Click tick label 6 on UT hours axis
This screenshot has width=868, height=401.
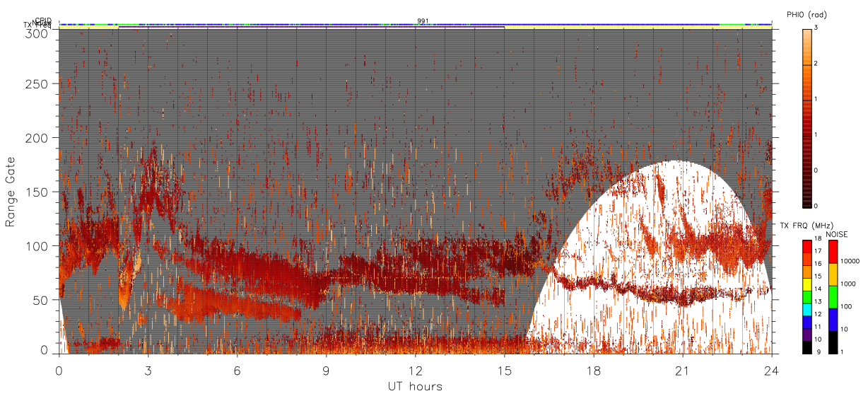coord(237,370)
